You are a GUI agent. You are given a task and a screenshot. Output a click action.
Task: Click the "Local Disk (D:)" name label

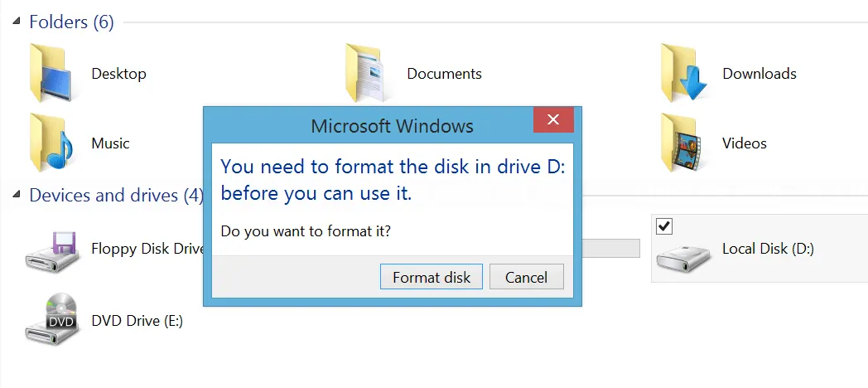tap(768, 249)
